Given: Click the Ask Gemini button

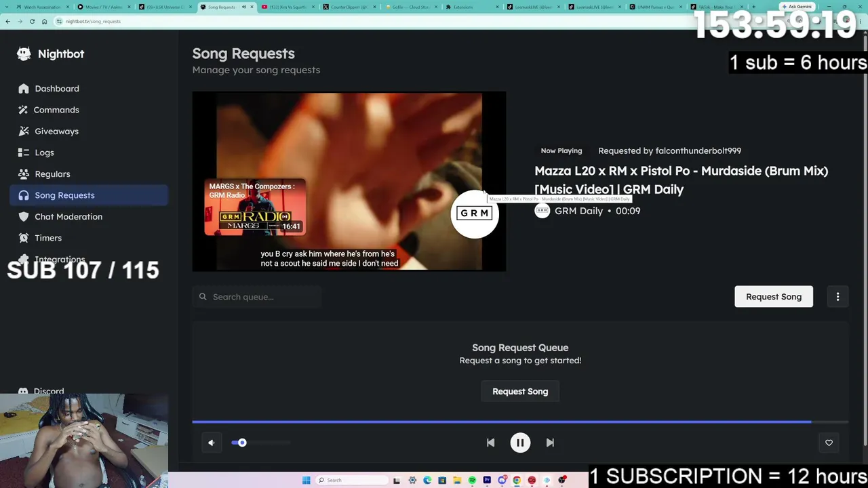Looking at the screenshot, I should pos(797,7).
